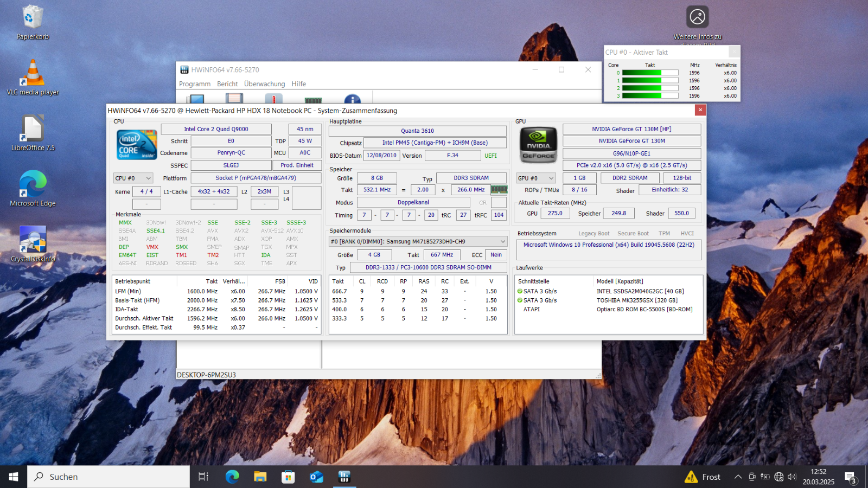Open Microsoft Edge desktop shortcut
The width and height of the screenshot is (868, 488).
click(33, 189)
